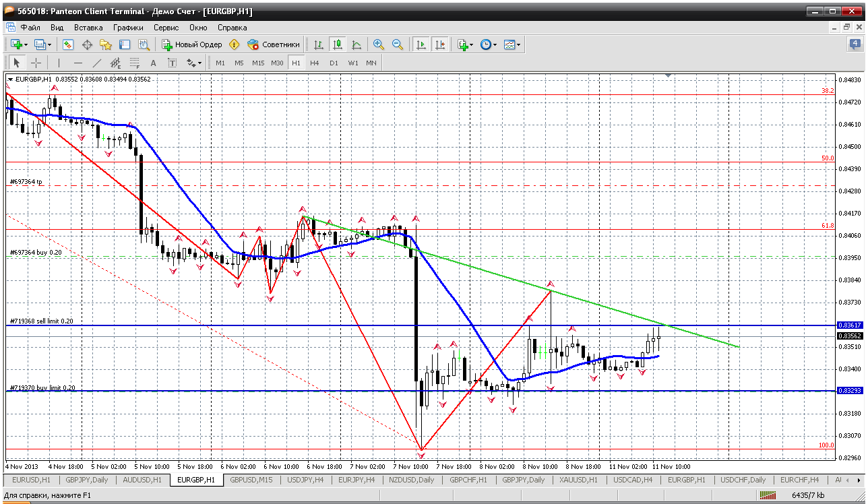
Task: Open the Market Watch window
Action: tap(68, 44)
